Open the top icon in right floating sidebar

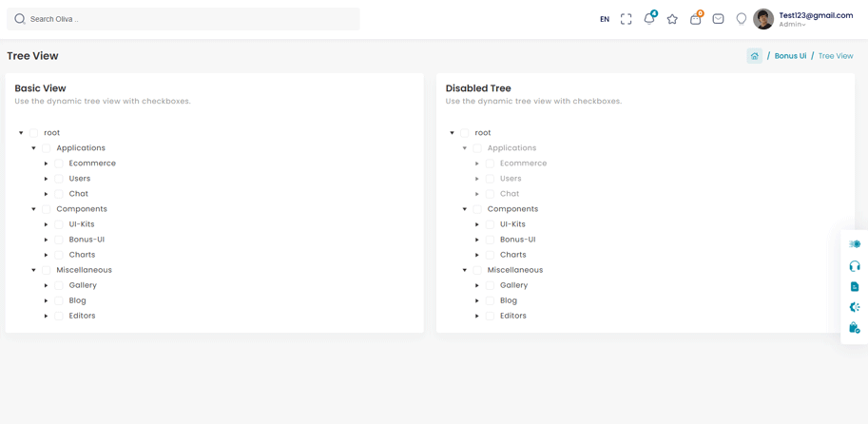pyautogui.click(x=854, y=244)
